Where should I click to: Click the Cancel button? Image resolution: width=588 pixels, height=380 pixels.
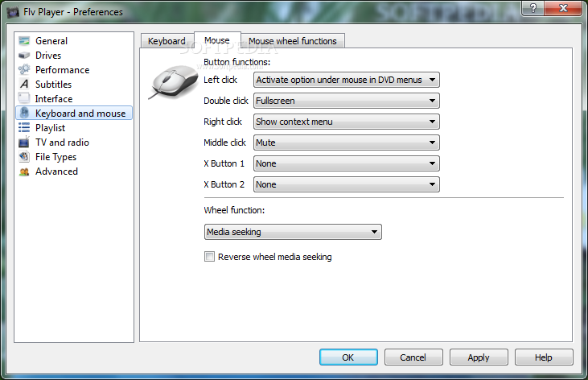413,357
